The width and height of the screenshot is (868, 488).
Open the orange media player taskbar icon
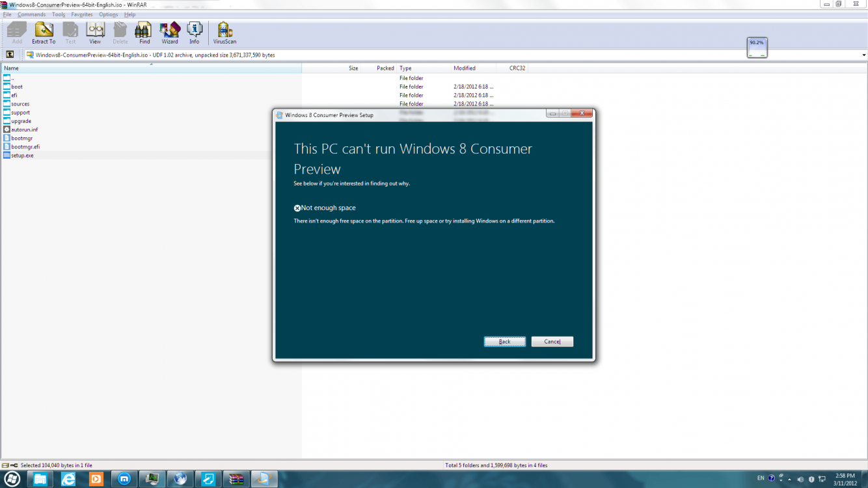[96, 480]
